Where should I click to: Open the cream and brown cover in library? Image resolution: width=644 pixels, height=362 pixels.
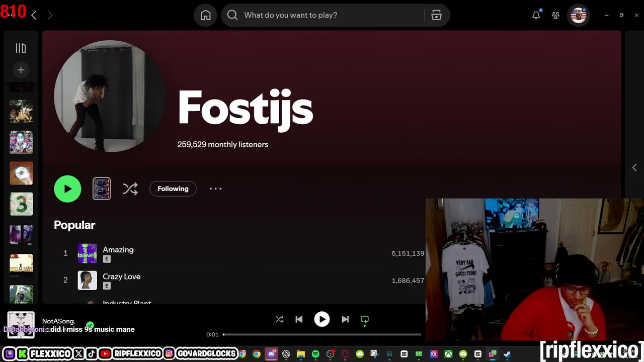click(x=21, y=266)
